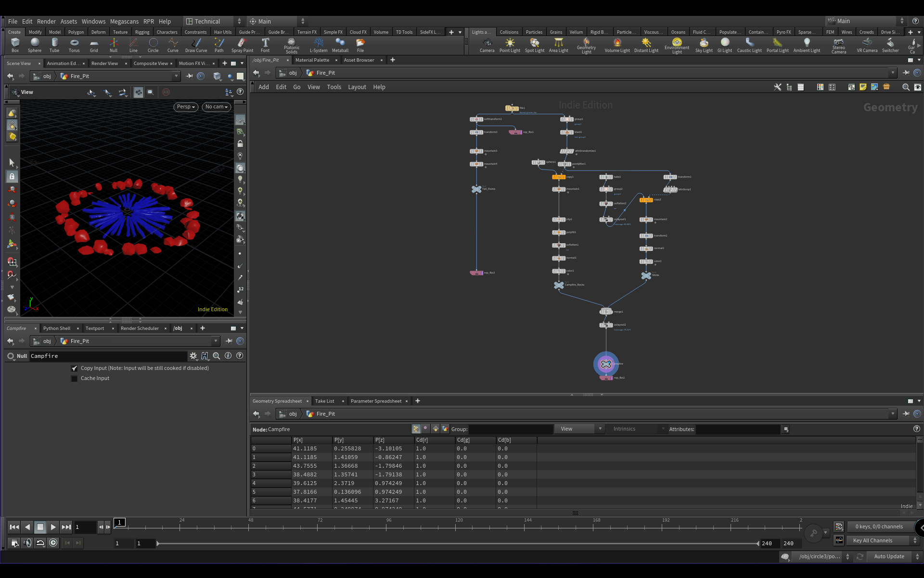The image size is (924, 578).
Task: Open the Megascans menu
Action: pyautogui.click(x=124, y=22)
